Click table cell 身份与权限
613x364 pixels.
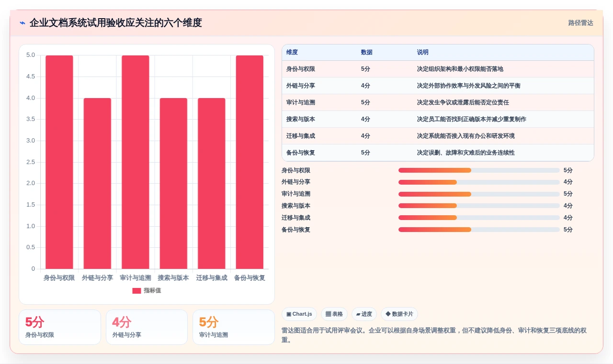(301, 69)
